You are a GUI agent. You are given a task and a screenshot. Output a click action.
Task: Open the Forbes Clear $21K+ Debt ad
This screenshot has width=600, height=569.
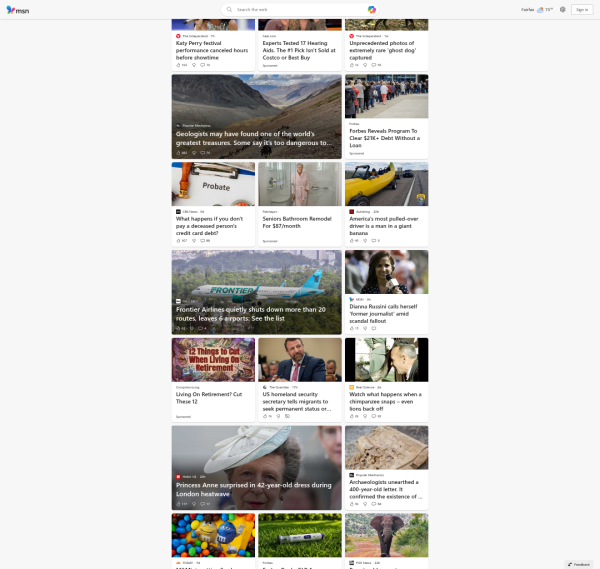(x=385, y=138)
